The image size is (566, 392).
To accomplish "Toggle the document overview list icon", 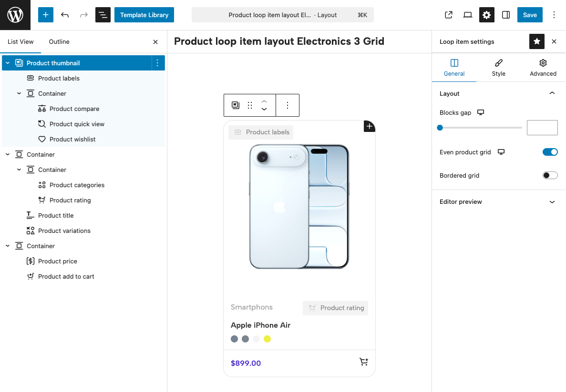I will tap(103, 15).
